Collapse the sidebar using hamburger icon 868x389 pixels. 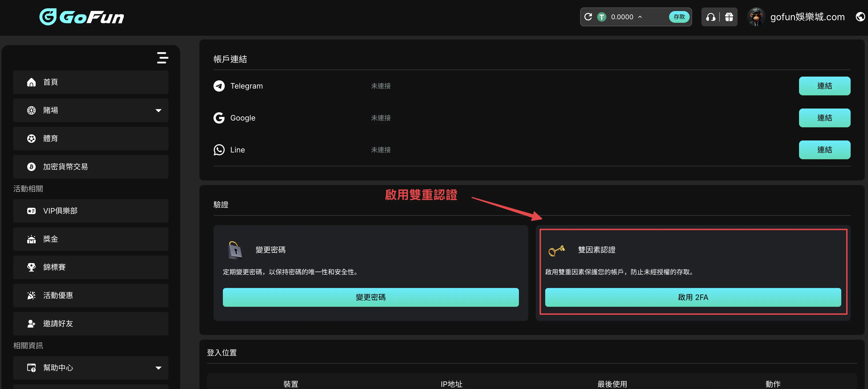pyautogui.click(x=162, y=58)
